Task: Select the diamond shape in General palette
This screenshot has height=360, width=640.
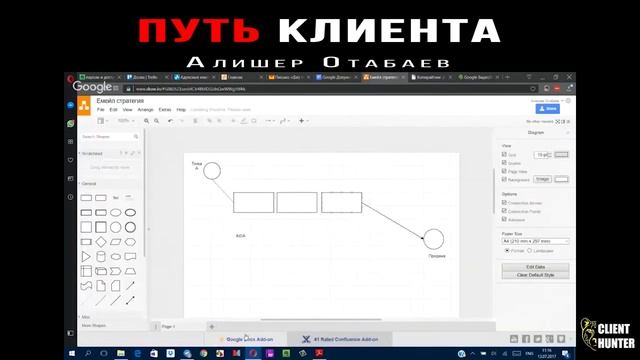Action: 101,242
